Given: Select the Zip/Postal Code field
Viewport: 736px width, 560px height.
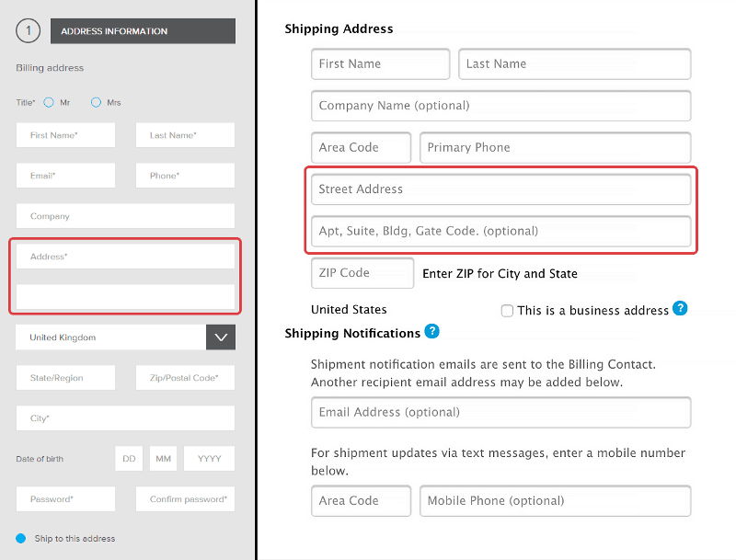Looking at the screenshot, I should pos(186,378).
